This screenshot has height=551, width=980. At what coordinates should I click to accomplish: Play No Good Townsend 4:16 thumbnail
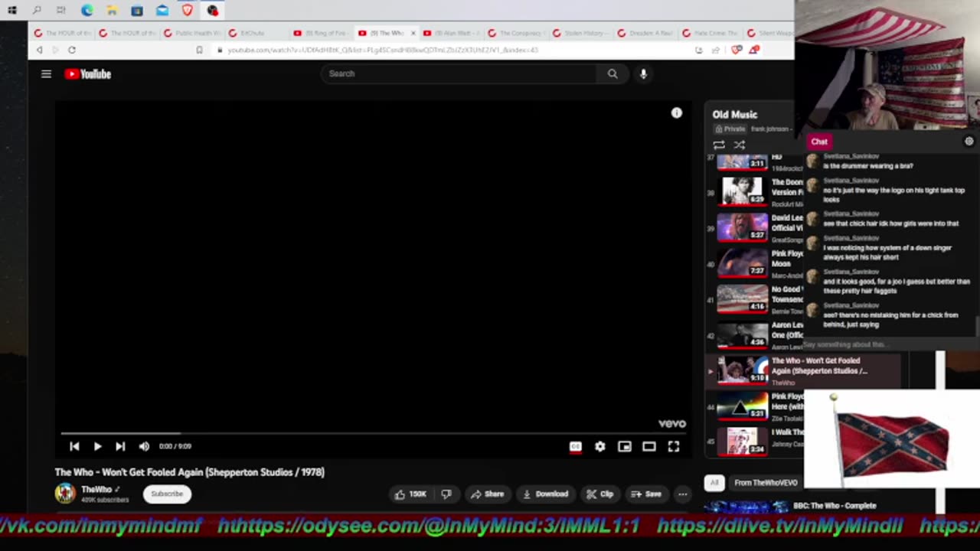coord(742,298)
